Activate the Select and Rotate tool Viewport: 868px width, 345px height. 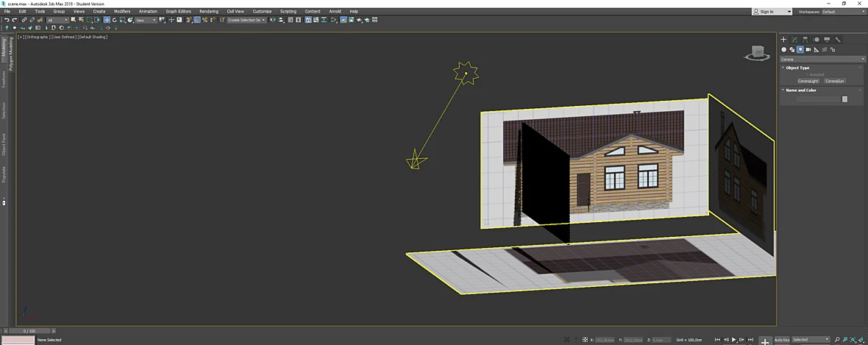tap(115, 20)
